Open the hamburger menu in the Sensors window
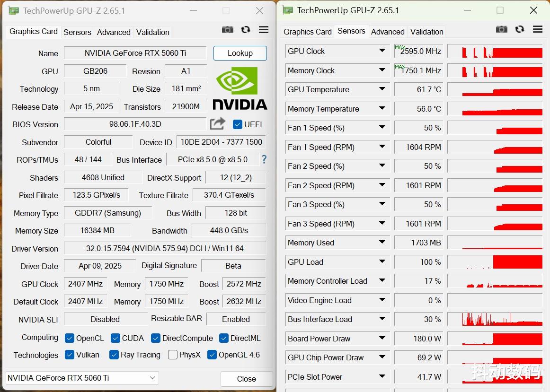 coord(537,29)
